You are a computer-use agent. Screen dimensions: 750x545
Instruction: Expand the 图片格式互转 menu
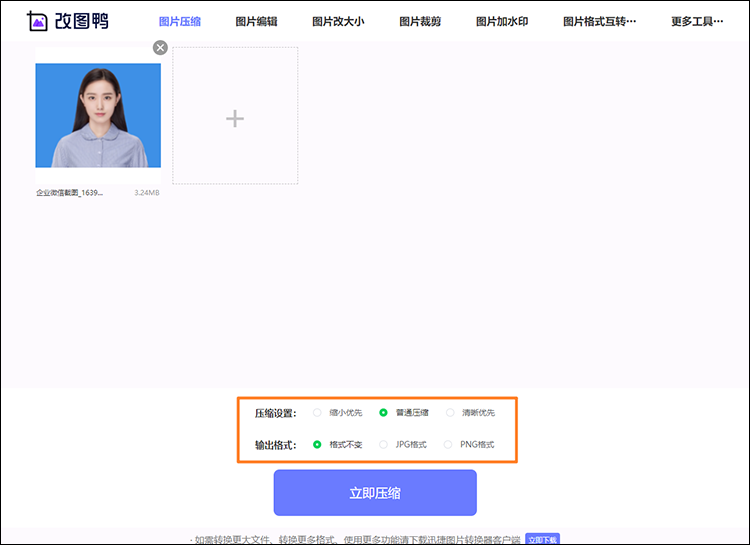pos(599,22)
